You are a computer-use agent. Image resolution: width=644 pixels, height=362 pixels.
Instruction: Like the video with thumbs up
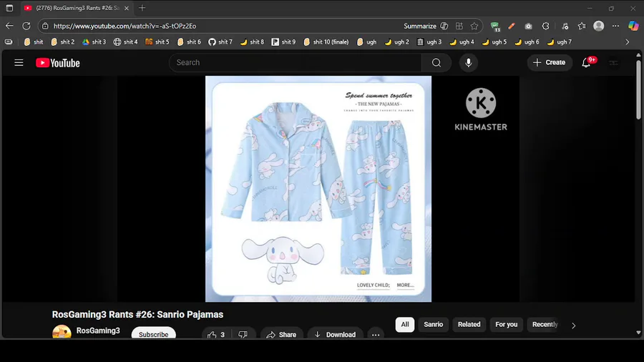pyautogui.click(x=215, y=334)
